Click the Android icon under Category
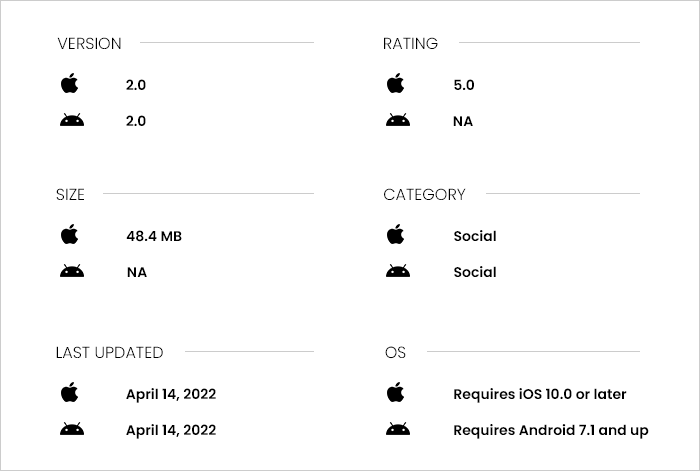Viewport: 700px width, 471px height. point(398,271)
